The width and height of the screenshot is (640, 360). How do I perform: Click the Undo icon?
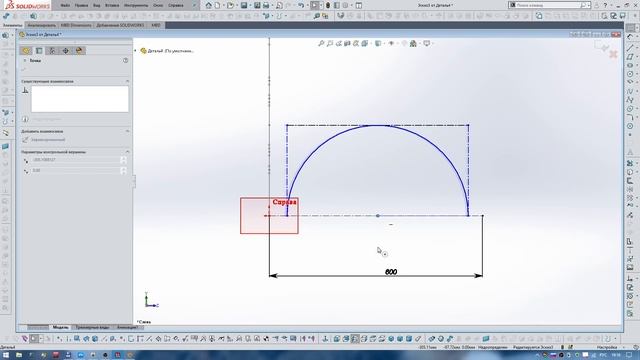(301, 5)
